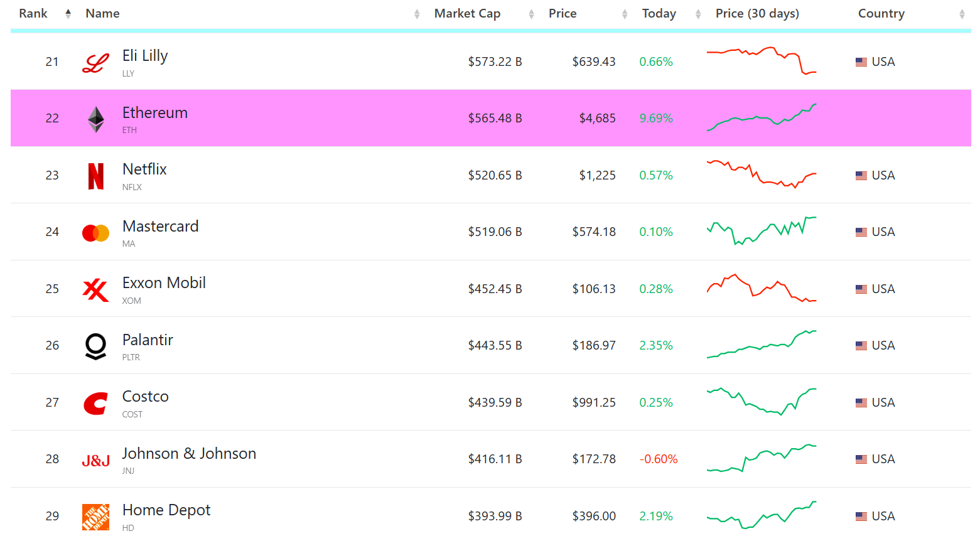This screenshot has width=980, height=536.
Task: Sort table by Country column
Action: pyautogui.click(x=881, y=14)
